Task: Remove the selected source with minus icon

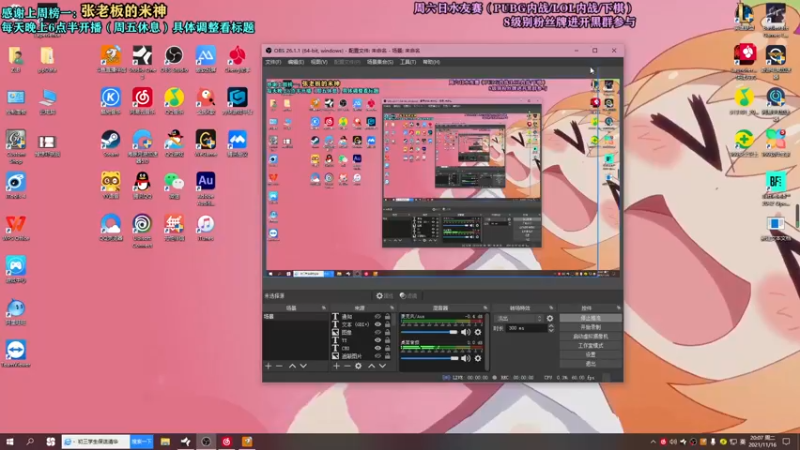Action: [x=347, y=366]
